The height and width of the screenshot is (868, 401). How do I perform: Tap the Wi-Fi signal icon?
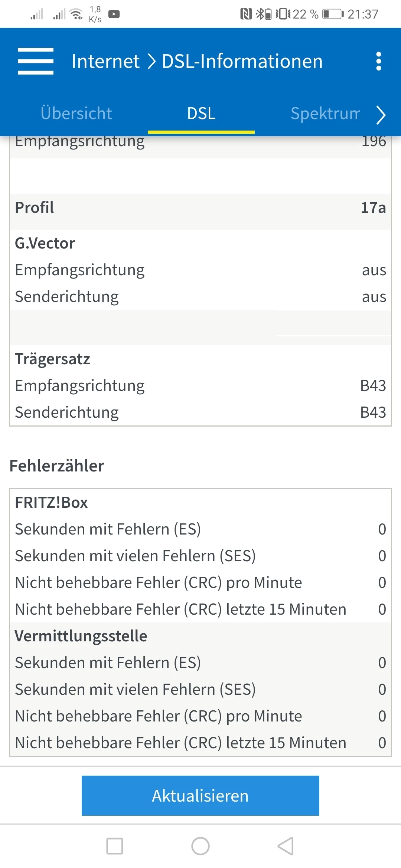(x=76, y=14)
